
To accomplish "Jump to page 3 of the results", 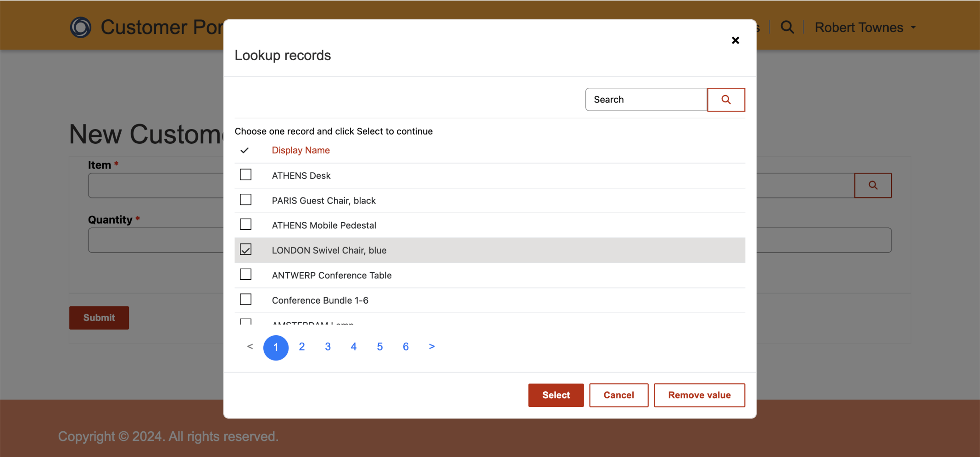I will pos(328,347).
